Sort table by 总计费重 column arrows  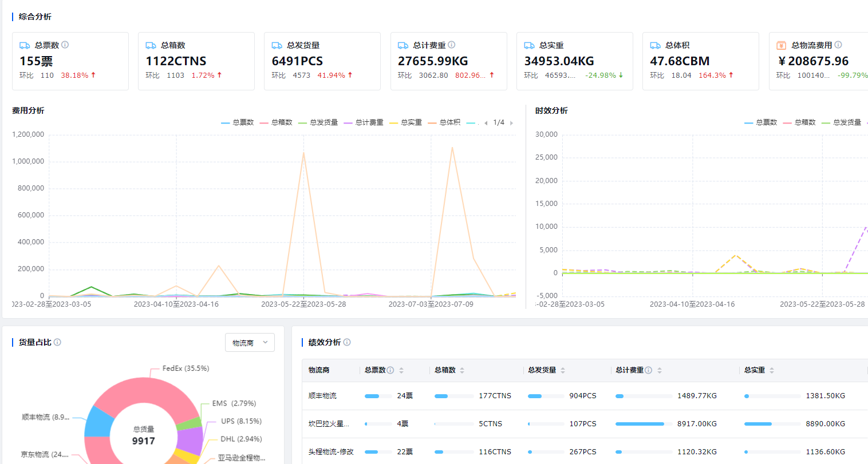(660, 370)
